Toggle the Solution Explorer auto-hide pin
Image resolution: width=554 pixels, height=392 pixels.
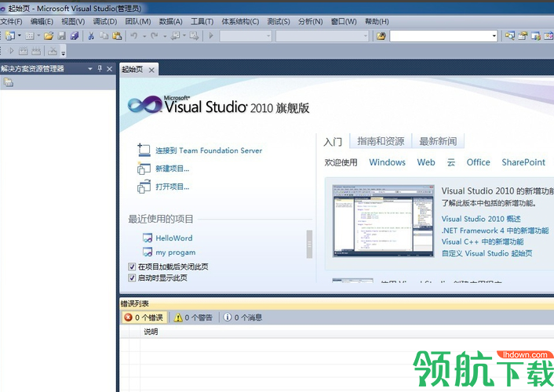pyautogui.click(x=100, y=68)
